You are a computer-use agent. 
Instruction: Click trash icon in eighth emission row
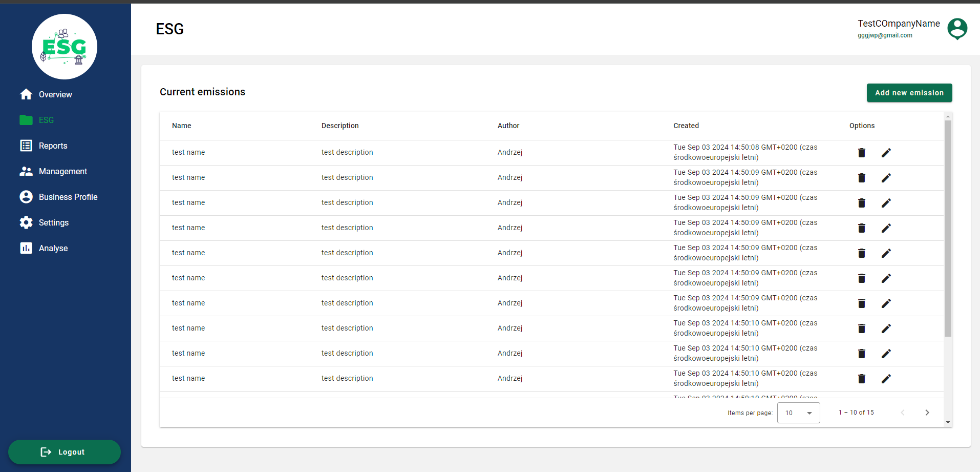point(862,329)
